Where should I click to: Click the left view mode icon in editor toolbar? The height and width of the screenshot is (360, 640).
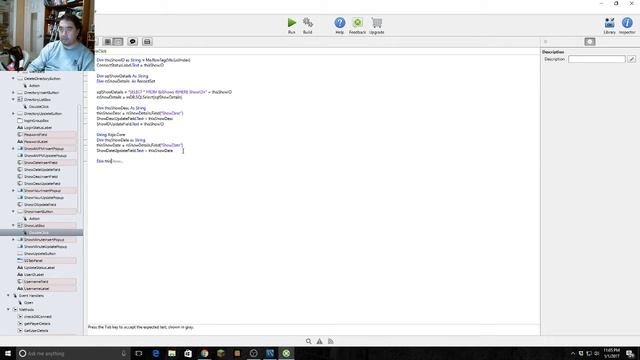[x=107, y=42]
